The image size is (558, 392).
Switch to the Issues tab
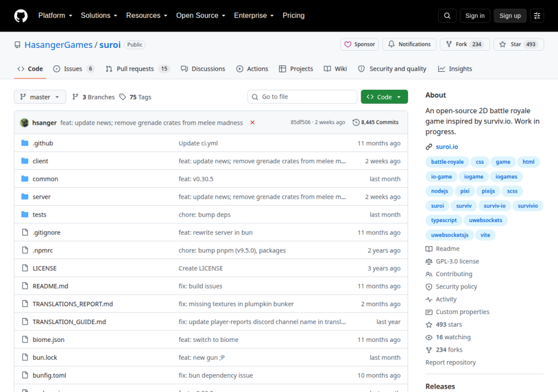click(74, 69)
